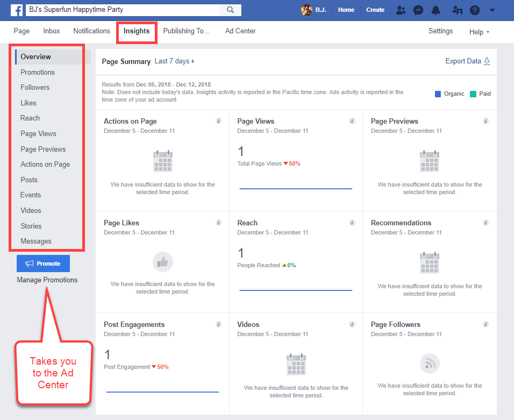Expand the Help dropdown near Settings

coord(479,32)
